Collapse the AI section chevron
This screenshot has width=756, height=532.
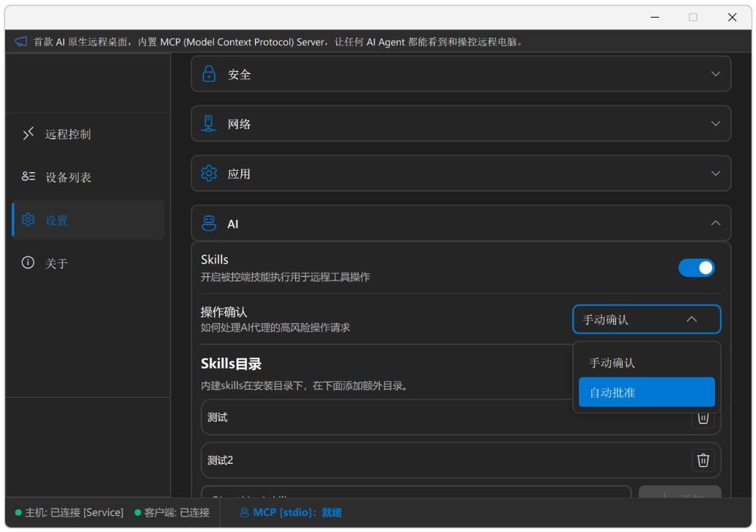716,223
